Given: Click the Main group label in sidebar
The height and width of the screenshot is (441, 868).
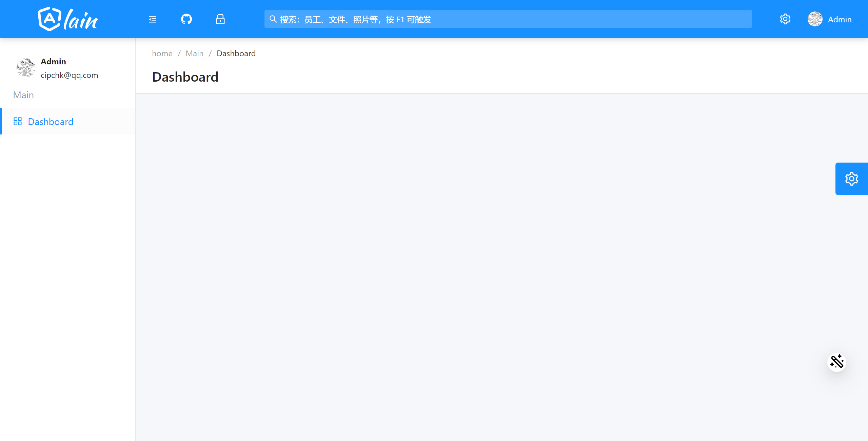Looking at the screenshot, I should tap(23, 95).
